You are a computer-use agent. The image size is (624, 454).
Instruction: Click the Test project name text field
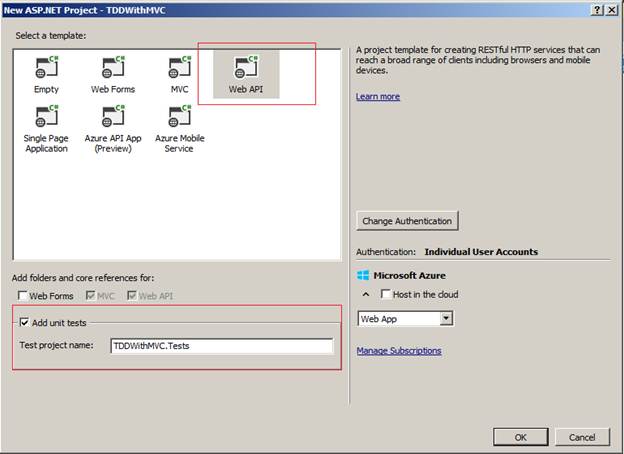tap(222, 346)
